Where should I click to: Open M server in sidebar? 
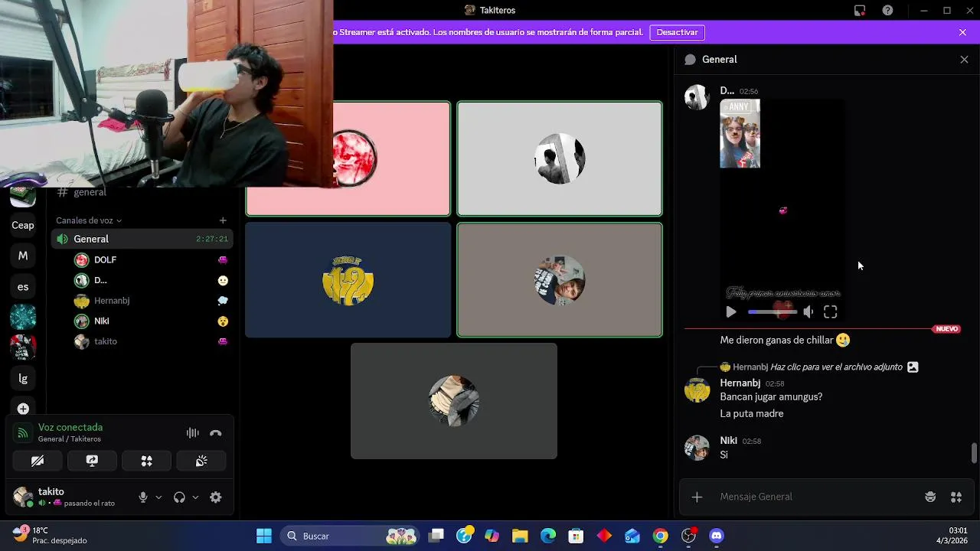coord(23,256)
